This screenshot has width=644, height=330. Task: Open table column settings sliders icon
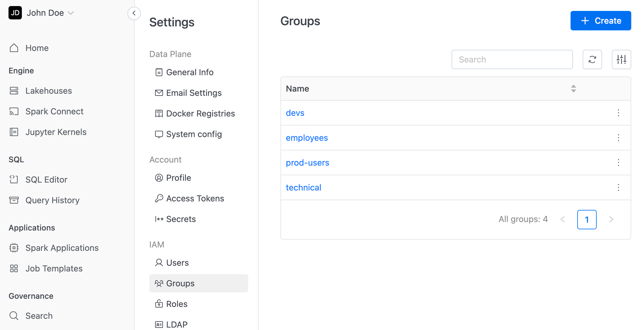click(621, 59)
